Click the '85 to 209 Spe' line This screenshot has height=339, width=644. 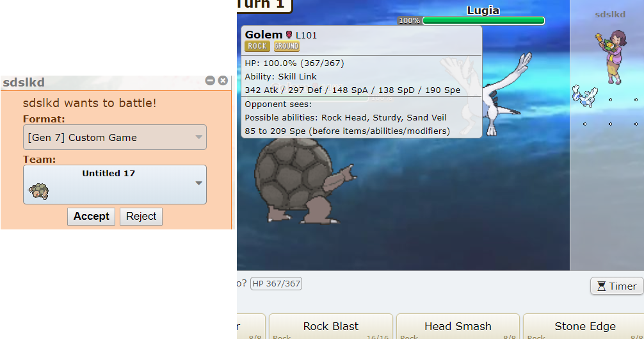tap(347, 131)
